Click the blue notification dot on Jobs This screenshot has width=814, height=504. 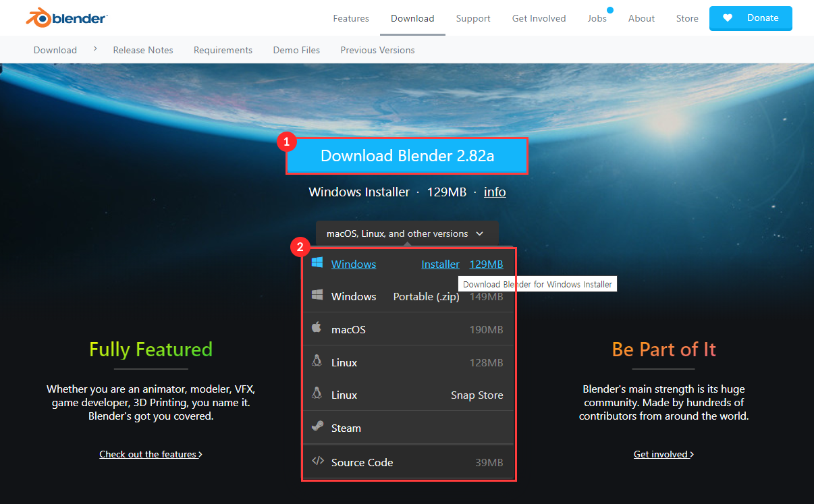coord(609,10)
